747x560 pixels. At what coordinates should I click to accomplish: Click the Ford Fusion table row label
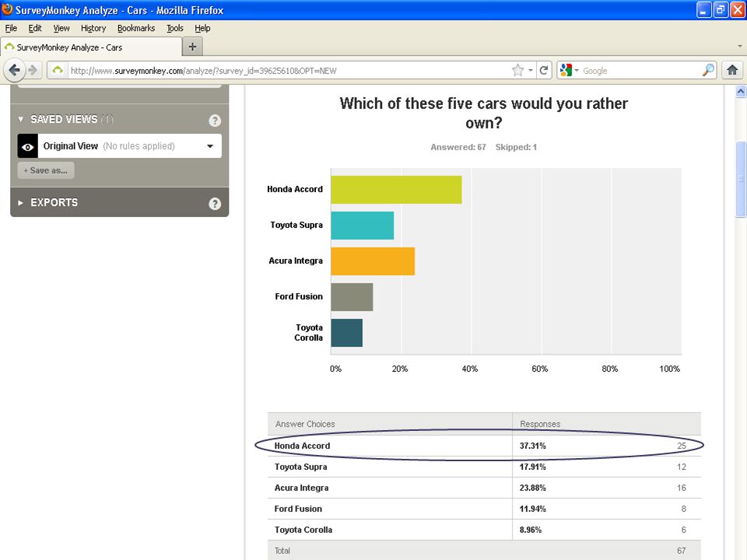coord(298,509)
